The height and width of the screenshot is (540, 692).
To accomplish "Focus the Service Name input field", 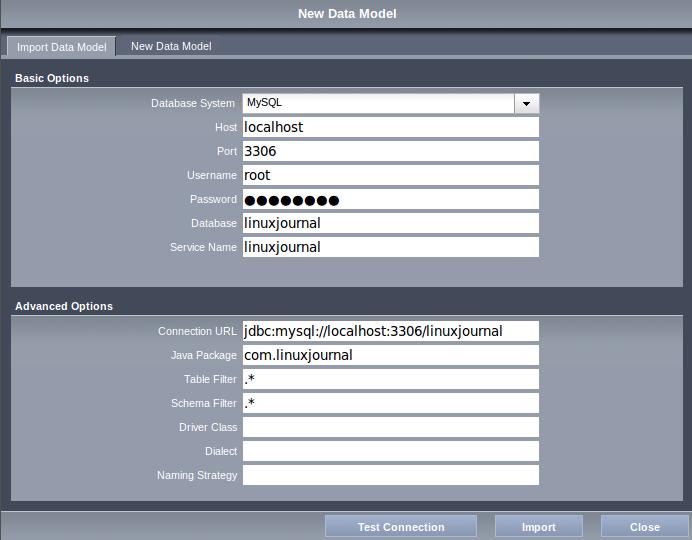I will (x=390, y=247).
